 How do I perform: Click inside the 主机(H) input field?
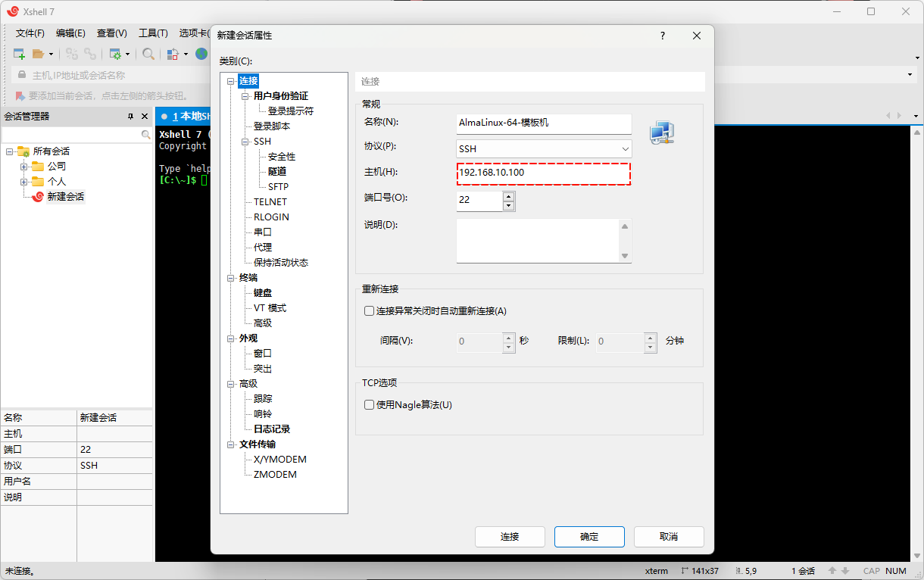pos(543,173)
